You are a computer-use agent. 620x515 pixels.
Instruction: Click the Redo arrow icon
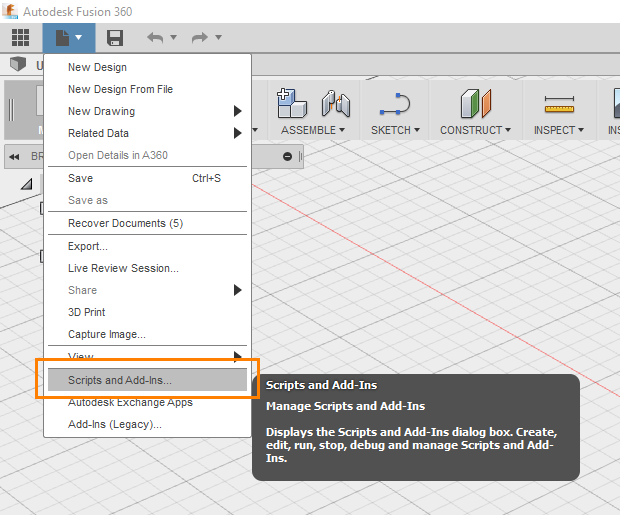pyautogui.click(x=200, y=38)
